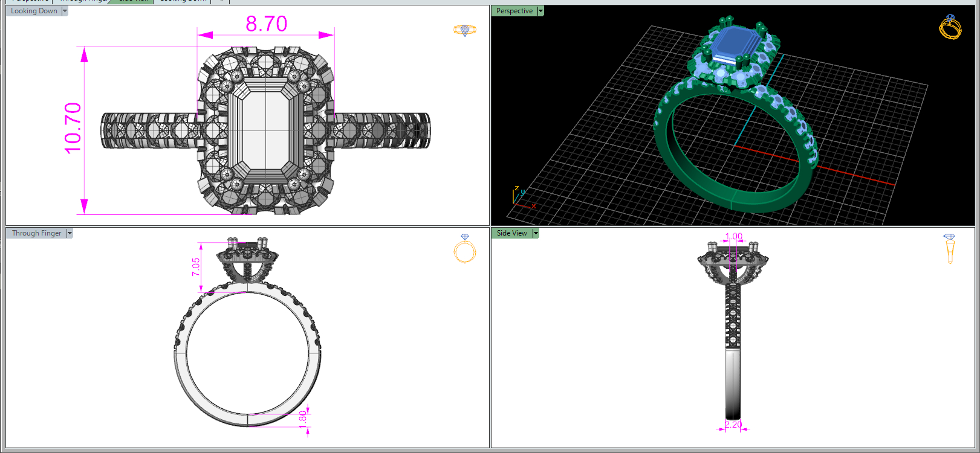This screenshot has width=980, height=453.
Task: Open the Through Finger viewport dropdown arrow
Action: [x=70, y=233]
